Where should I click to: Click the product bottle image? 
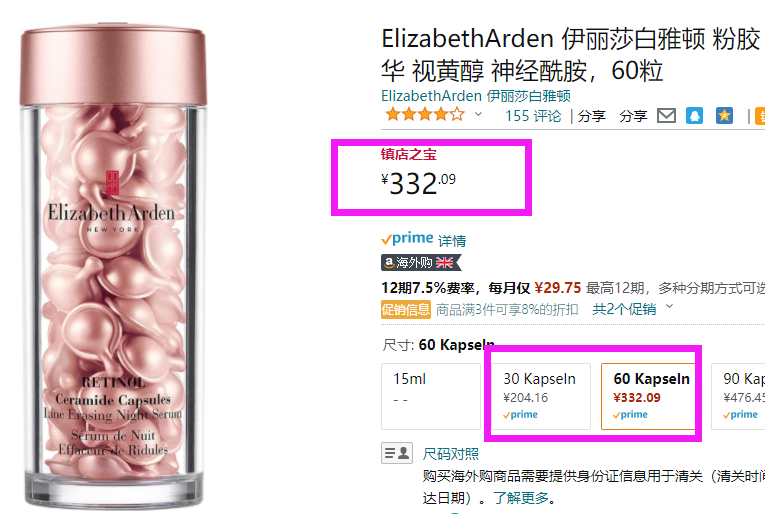[113, 266]
